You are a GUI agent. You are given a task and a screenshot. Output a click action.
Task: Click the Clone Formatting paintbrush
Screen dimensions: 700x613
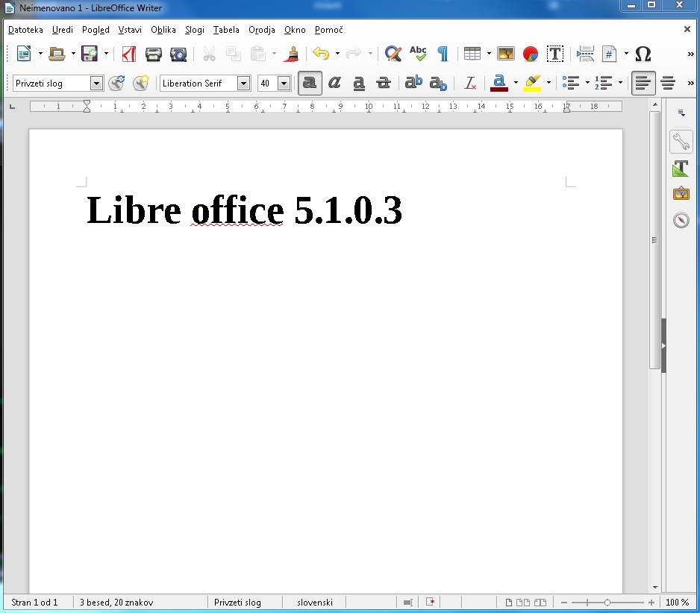tap(293, 54)
